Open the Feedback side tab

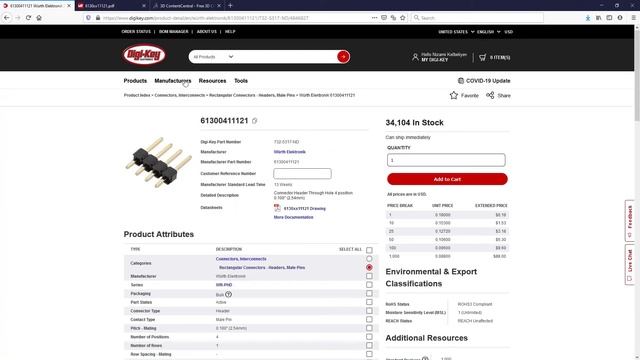[x=629, y=220]
